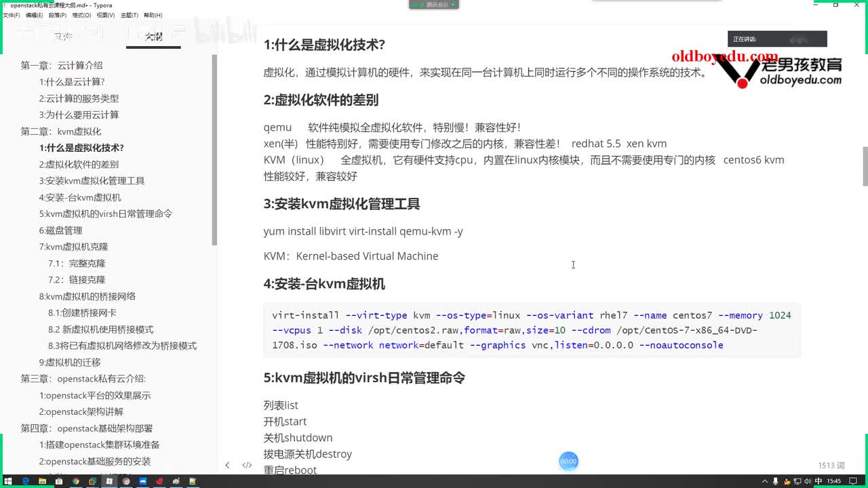Jump to outline item 2:openstack基础服务的安装

point(95,462)
